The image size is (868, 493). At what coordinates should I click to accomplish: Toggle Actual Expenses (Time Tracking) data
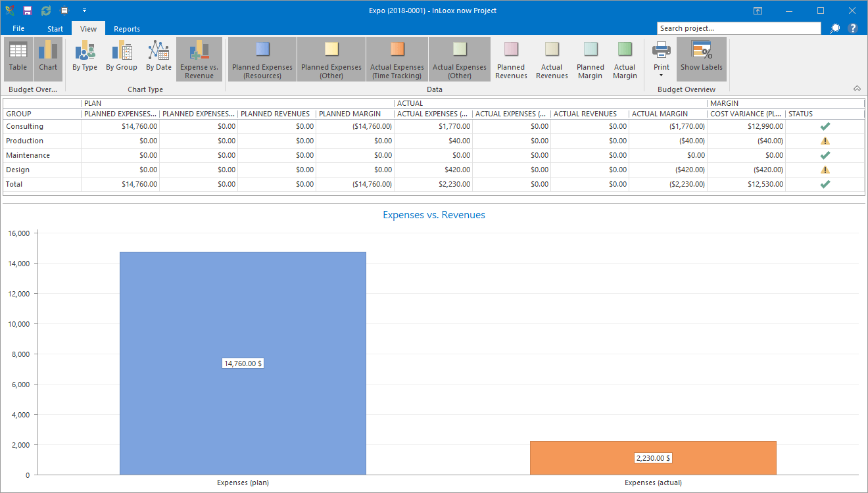(x=397, y=59)
